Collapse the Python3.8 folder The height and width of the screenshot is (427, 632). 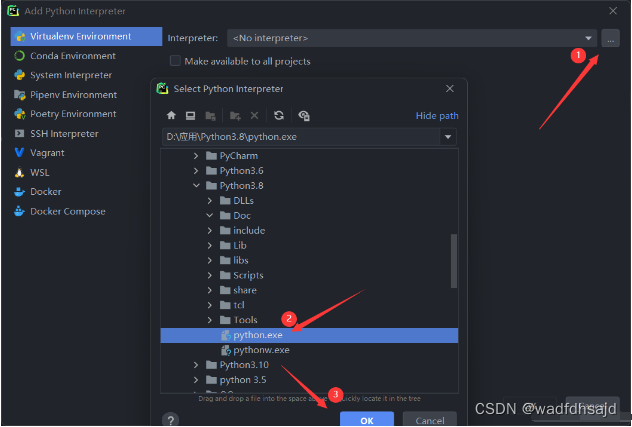pos(196,185)
